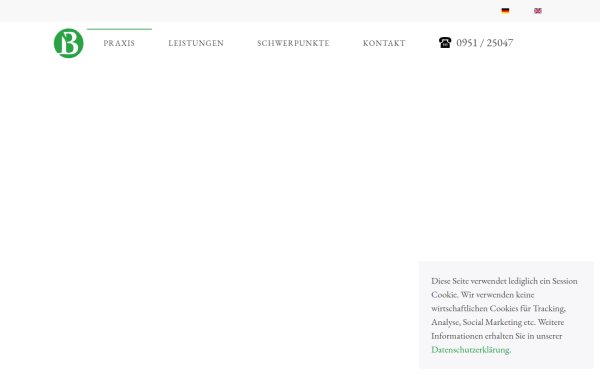The height and width of the screenshot is (375, 600).
Task: Open the Praxis menu item
Action: click(x=119, y=43)
